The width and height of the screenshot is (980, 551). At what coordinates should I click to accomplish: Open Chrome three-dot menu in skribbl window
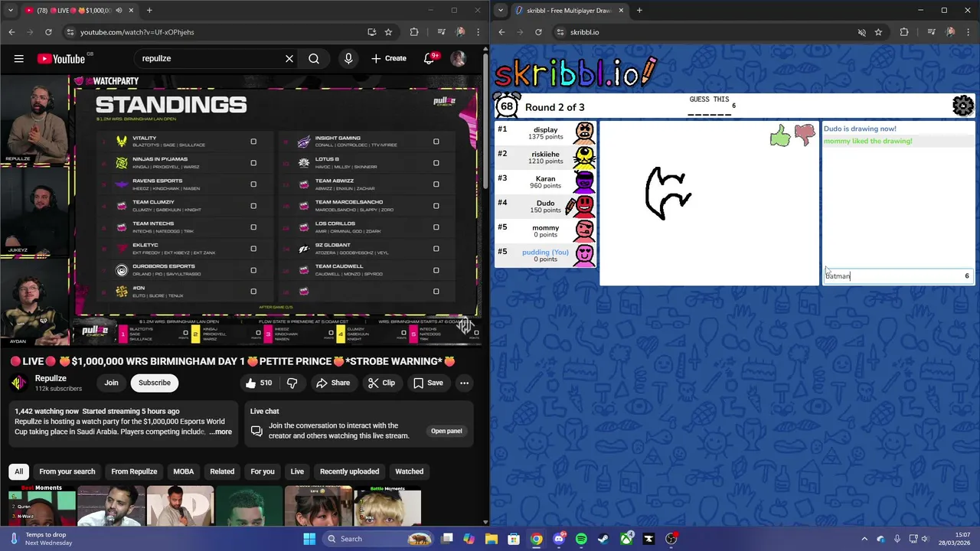click(969, 32)
